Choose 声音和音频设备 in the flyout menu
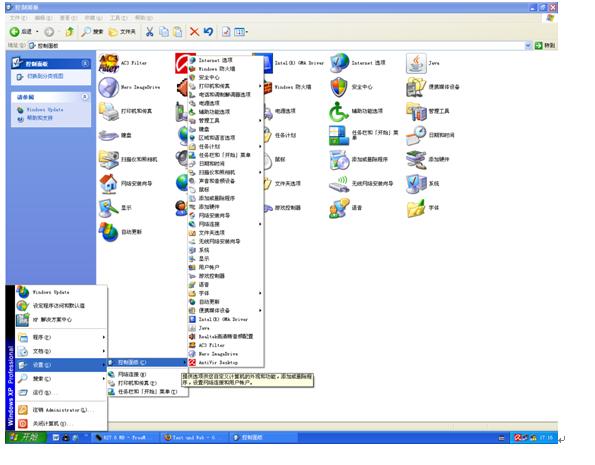 click(x=225, y=181)
